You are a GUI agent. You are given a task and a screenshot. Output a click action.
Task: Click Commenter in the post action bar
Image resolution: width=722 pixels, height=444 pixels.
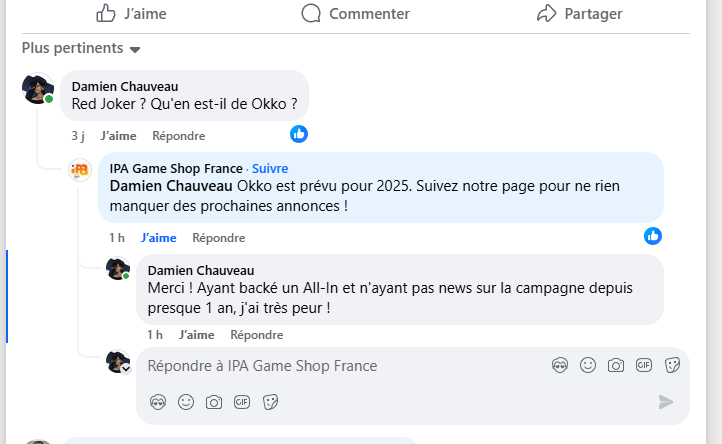point(356,14)
